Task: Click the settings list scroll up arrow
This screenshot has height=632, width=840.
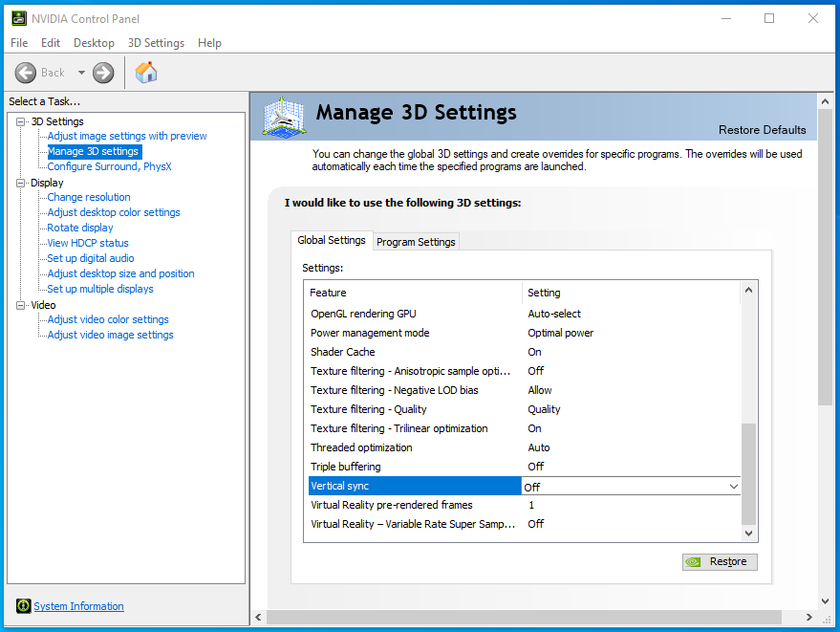Action: pyautogui.click(x=748, y=291)
